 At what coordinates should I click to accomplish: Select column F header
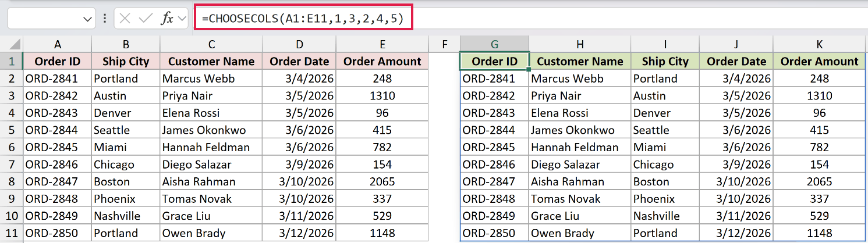coord(445,44)
